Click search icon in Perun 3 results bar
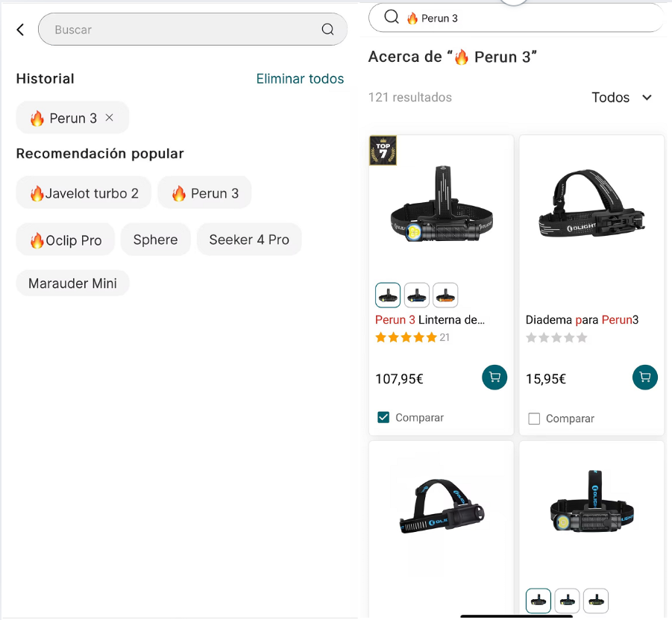 (x=392, y=17)
